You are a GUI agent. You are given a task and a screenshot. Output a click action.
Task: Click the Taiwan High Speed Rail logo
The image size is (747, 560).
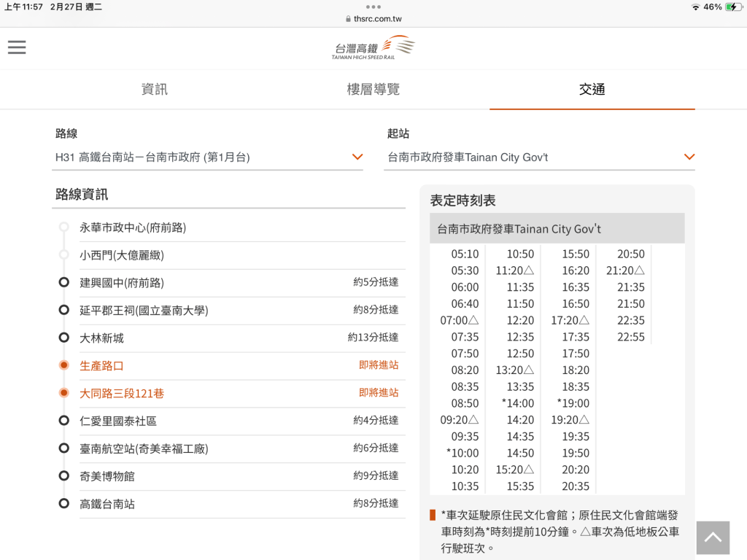(x=373, y=48)
